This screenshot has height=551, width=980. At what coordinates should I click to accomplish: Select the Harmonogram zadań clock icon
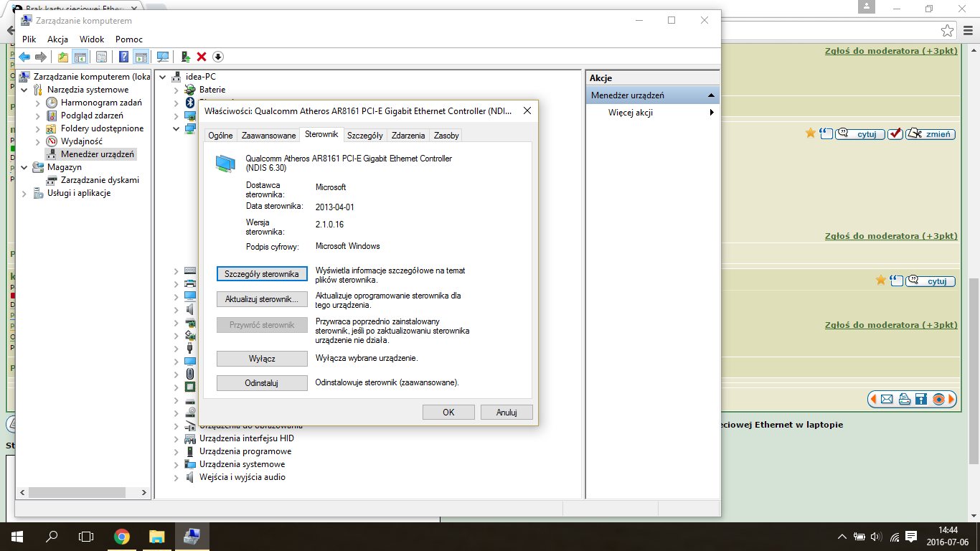pyautogui.click(x=52, y=103)
